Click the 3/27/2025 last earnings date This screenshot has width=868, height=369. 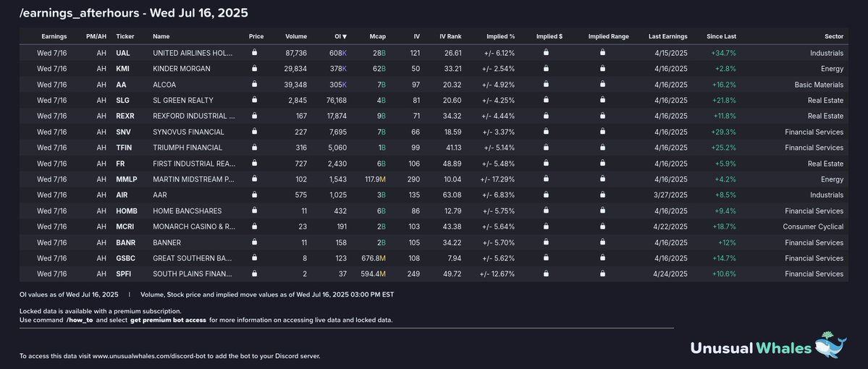tap(670, 195)
